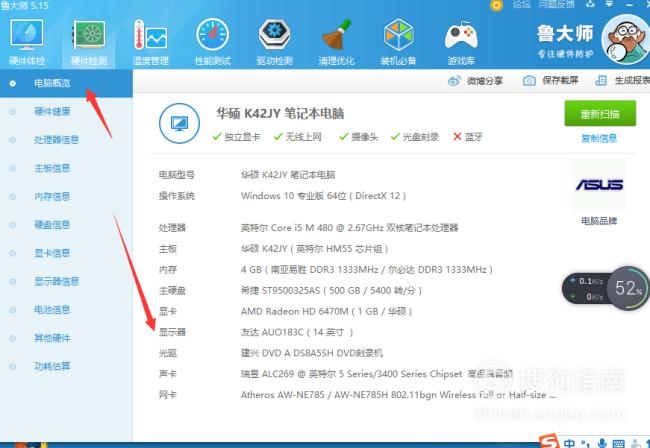Click the Atheros AW-NE785 network card value
This screenshot has height=448, width=650.
[398, 395]
